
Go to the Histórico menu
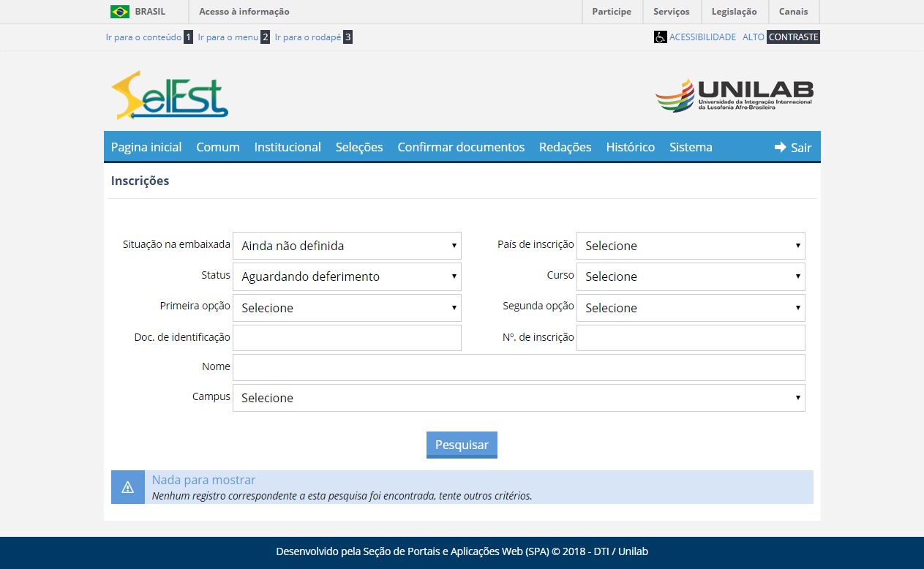pyautogui.click(x=630, y=147)
